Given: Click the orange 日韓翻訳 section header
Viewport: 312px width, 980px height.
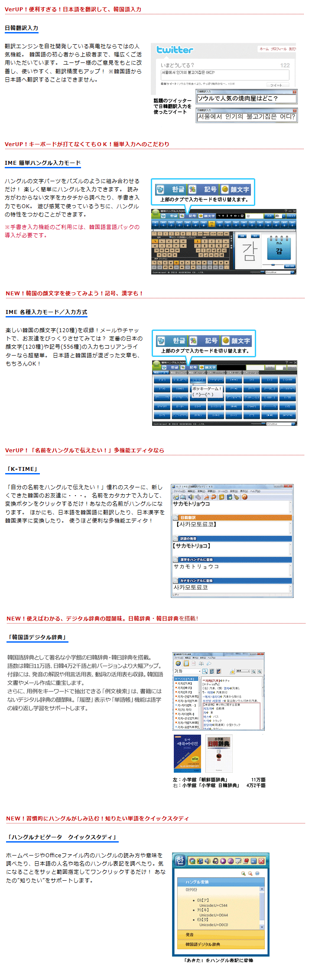Looking at the screenshot, I should pos(232,517).
